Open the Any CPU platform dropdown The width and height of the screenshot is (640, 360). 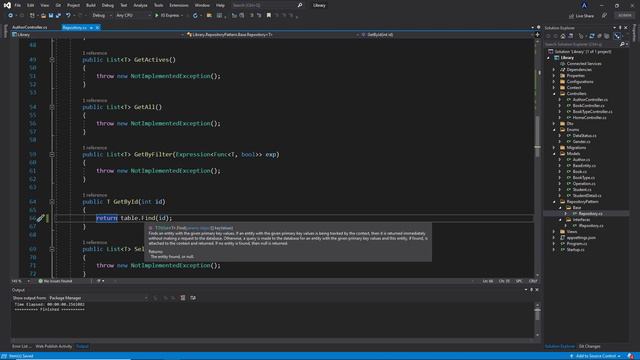(x=133, y=16)
